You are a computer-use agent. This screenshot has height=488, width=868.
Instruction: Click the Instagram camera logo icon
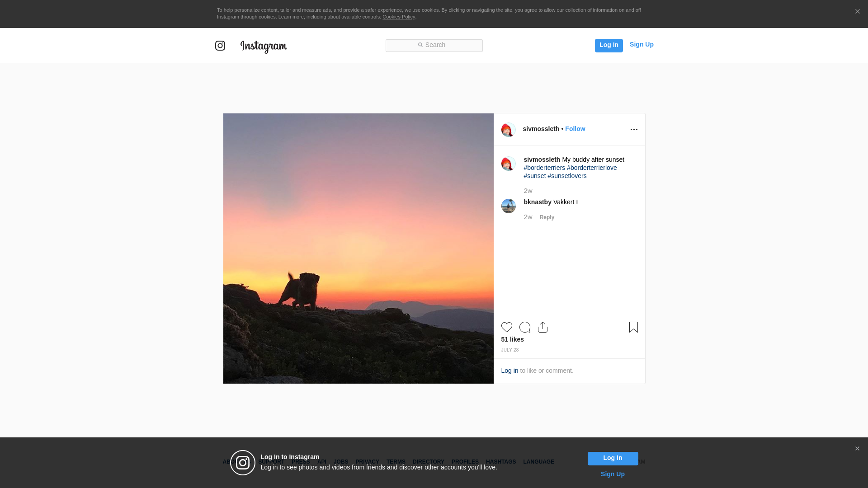point(220,46)
